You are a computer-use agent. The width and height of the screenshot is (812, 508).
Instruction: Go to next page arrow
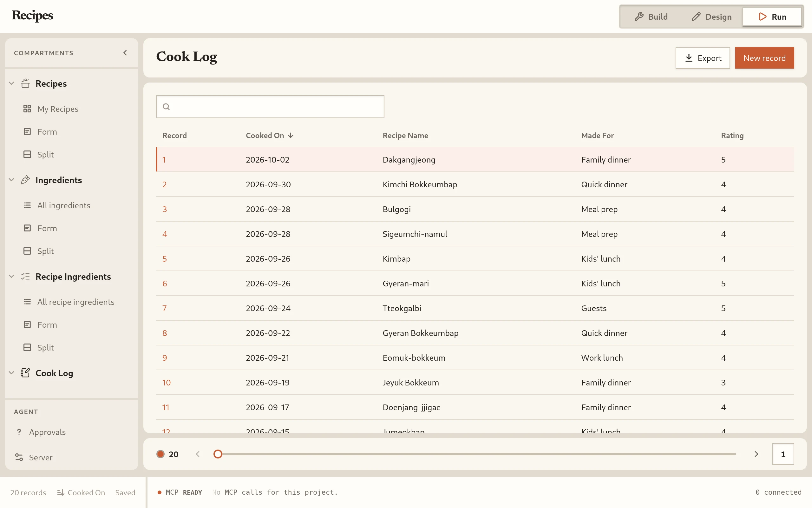pyautogui.click(x=756, y=454)
